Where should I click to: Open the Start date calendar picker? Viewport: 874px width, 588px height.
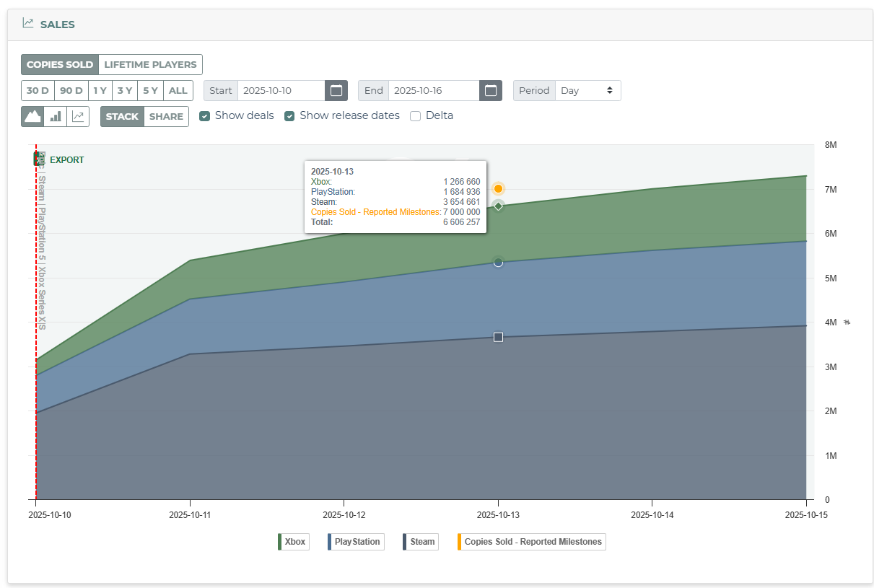pos(336,90)
